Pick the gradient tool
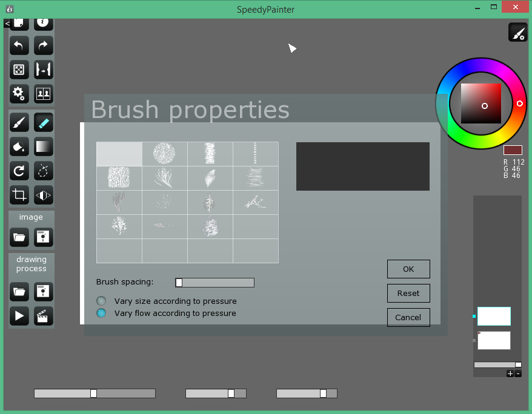The height and width of the screenshot is (414, 532). [x=43, y=146]
